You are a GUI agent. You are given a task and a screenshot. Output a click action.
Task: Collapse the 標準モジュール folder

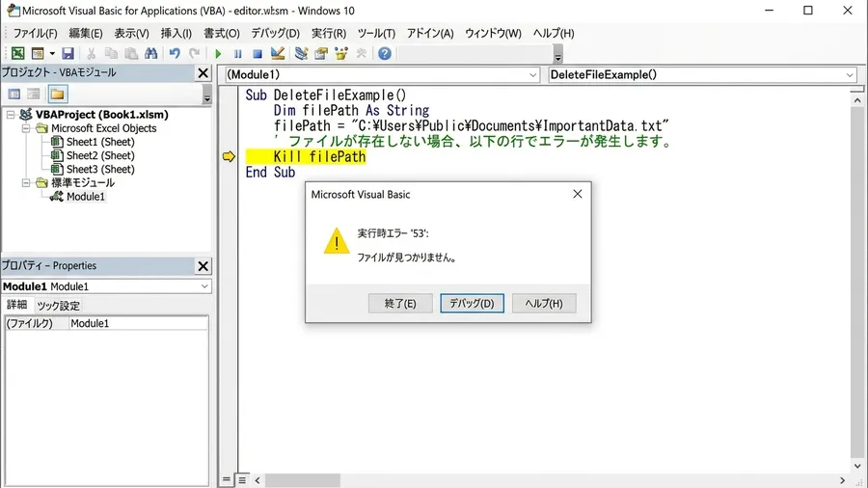point(25,182)
